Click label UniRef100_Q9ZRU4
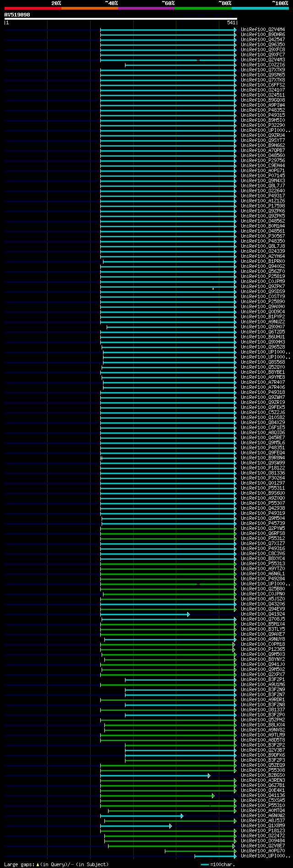 (x=263, y=135)
